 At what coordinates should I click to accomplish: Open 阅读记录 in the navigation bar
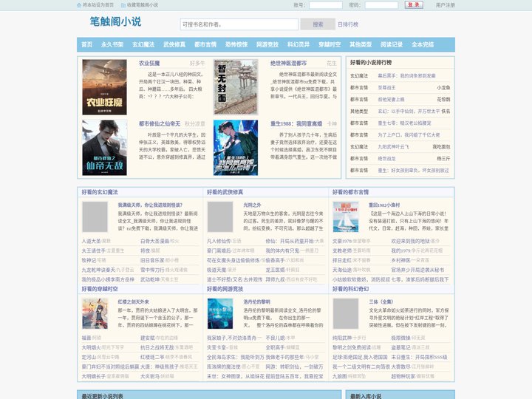coord(392,44)
